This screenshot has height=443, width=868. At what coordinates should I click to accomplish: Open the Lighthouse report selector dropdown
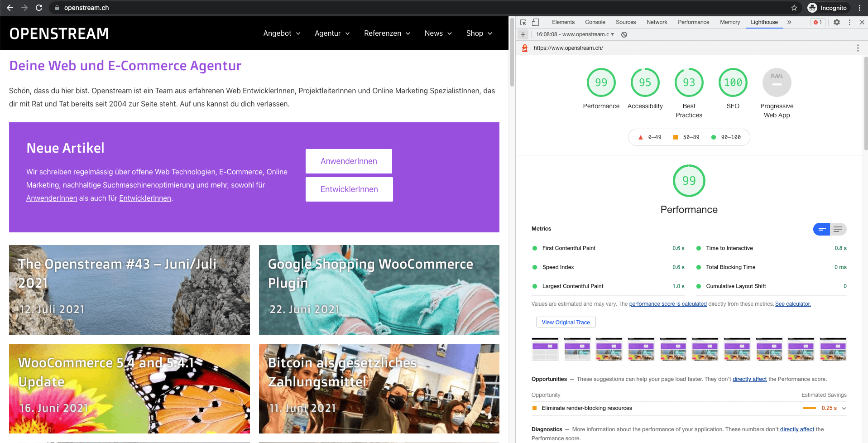click(575, 34)
